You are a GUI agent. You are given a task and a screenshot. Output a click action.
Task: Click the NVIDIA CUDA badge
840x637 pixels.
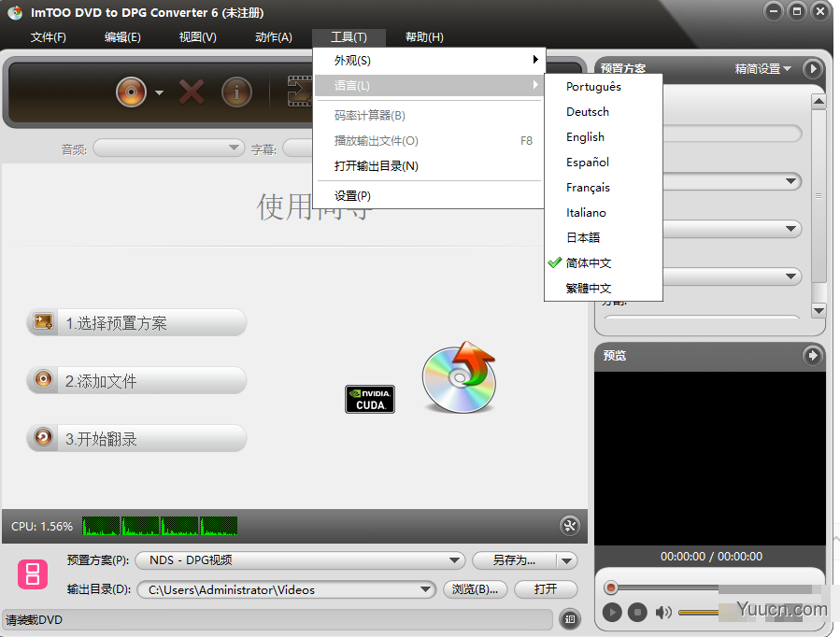370,400
